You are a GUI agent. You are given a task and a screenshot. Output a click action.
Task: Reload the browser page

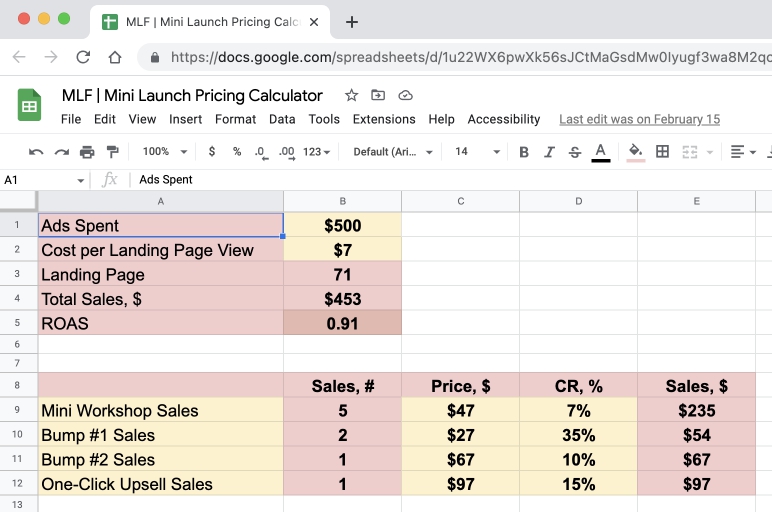pyautogui.click(x=83, y=57)
